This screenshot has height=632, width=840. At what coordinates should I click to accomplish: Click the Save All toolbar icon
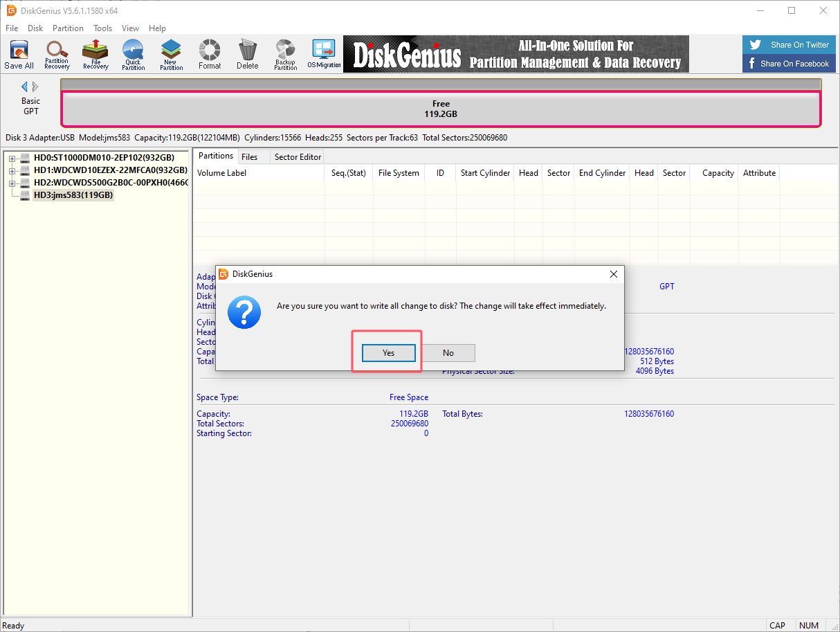[19, 55]
